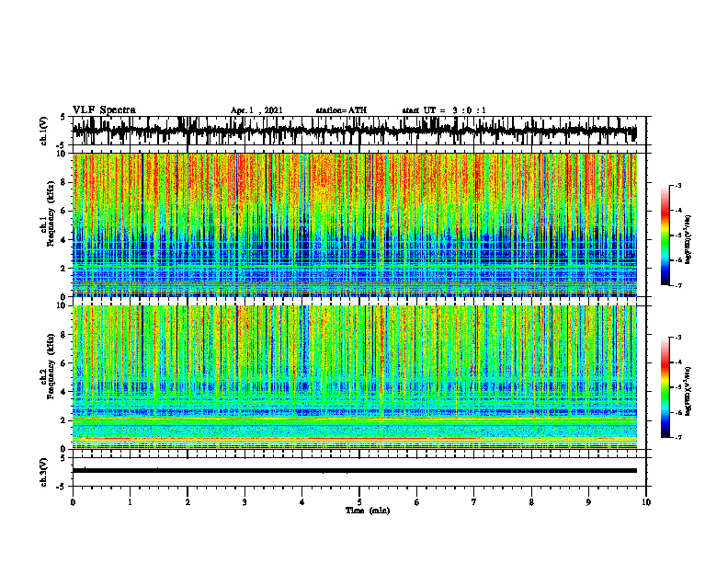Click the "-7" label on ch.2 color bar
Image resolution: width=728 pixels, height=563 pixels.
(x=677, y=438)
